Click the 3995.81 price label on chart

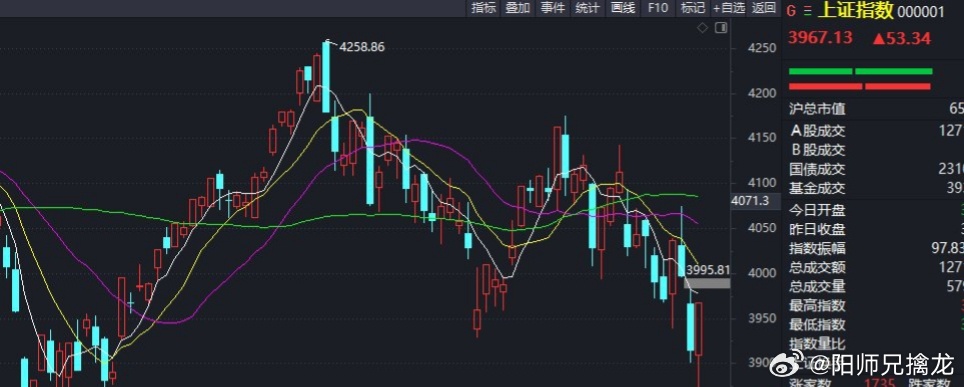[708, 269]
